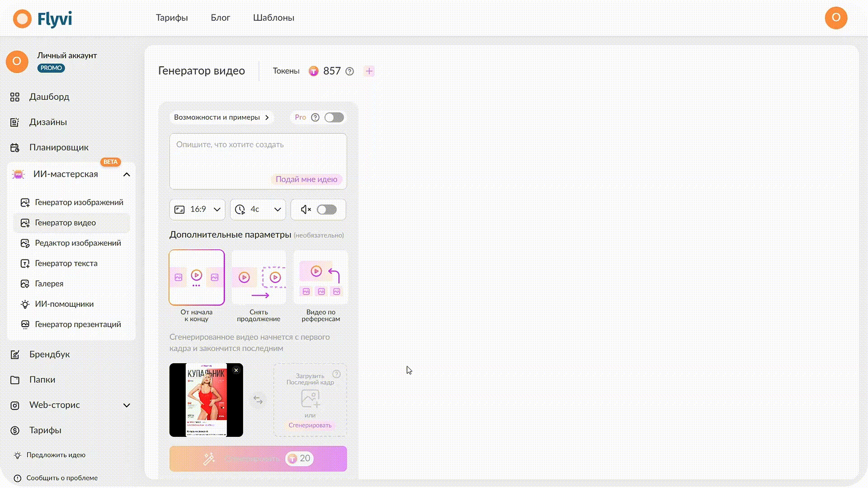Open Дашборд in the sidebar
This screenshot has height=488, width=868.
tap(49, 97)
